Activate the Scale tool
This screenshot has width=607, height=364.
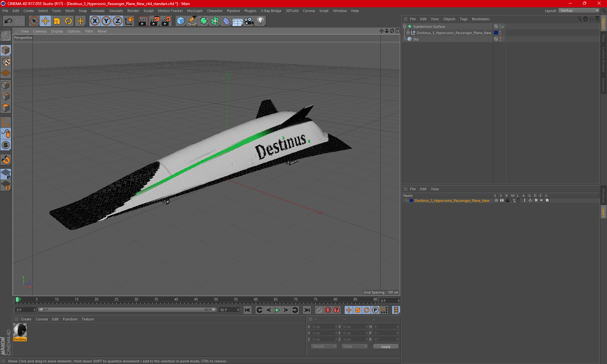(x=57, y=21)
